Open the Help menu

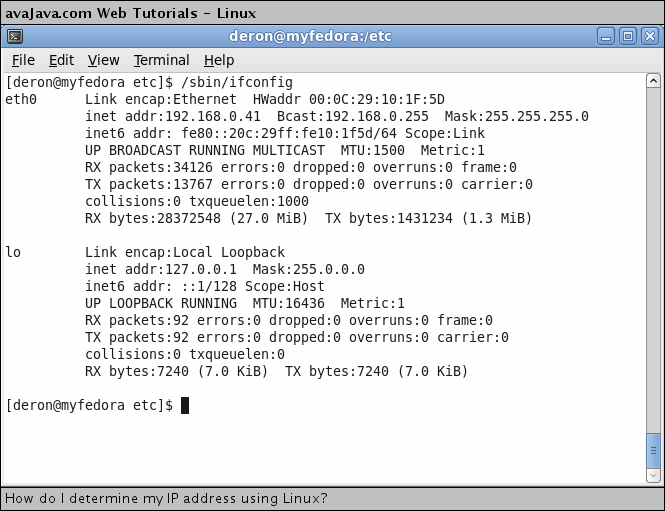[x=219, y=60]
